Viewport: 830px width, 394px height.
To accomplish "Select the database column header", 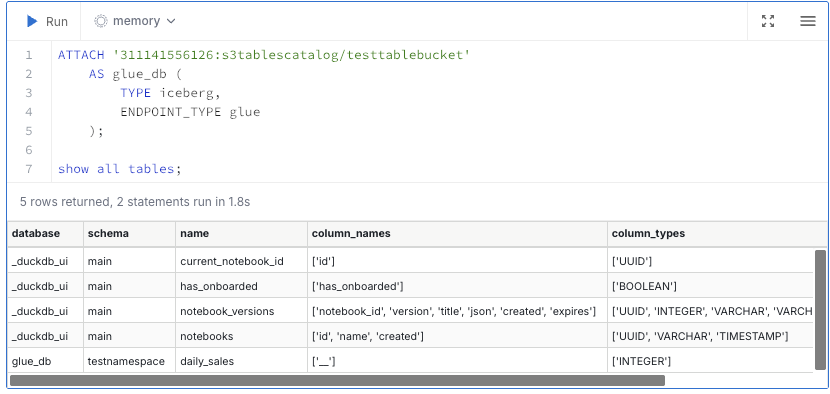I will tap(36, 234).
